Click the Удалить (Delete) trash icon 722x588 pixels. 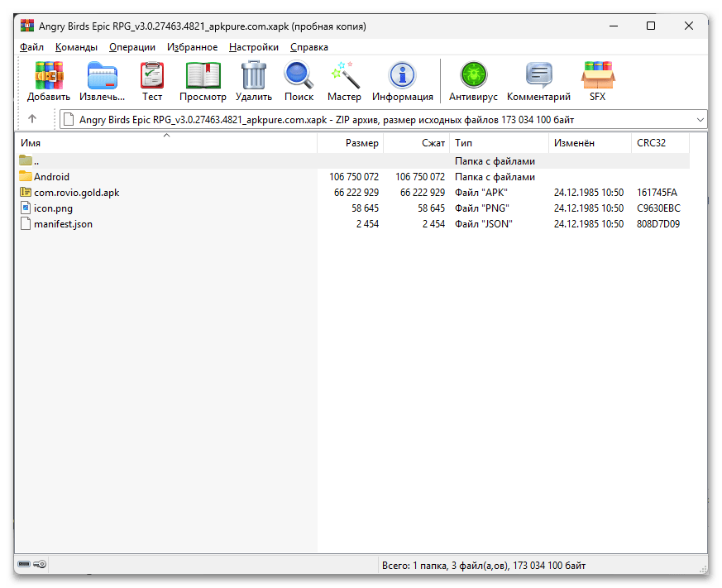coord(254,75)
